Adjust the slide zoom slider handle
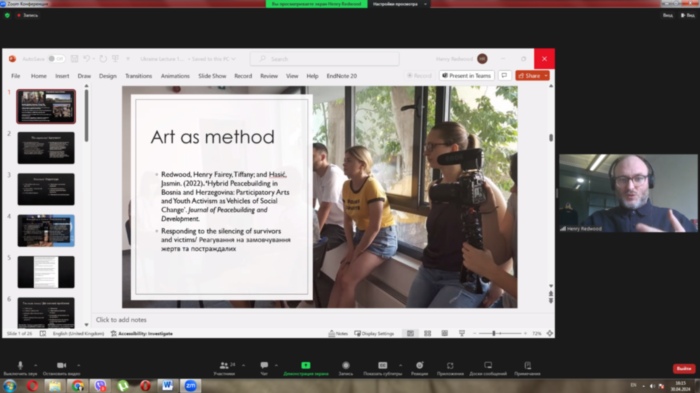This screenshot has height=393, width=700. point(494,334)
